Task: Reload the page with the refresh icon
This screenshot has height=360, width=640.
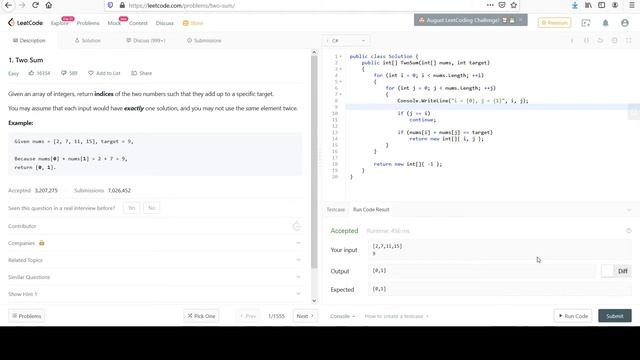Action: pos(36,5)
